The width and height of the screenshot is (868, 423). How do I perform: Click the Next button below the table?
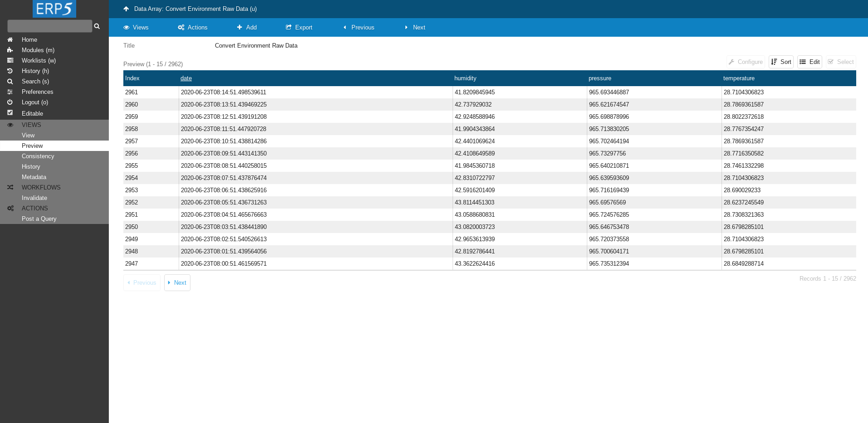177,283
